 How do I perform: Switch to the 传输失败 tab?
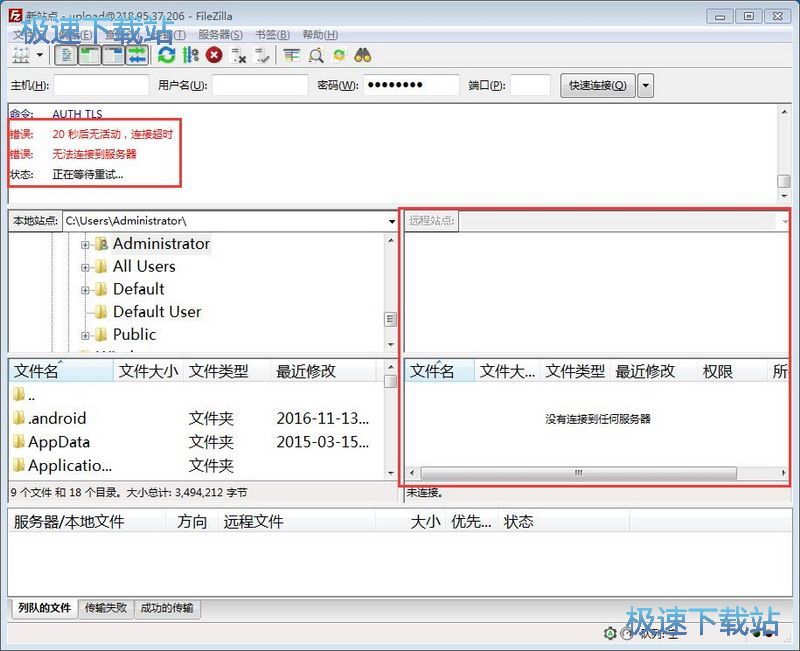click(x=106, y=608)
